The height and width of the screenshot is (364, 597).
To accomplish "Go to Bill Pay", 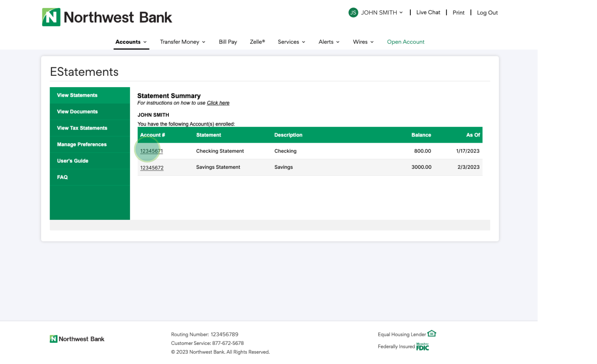I will 228,42.
